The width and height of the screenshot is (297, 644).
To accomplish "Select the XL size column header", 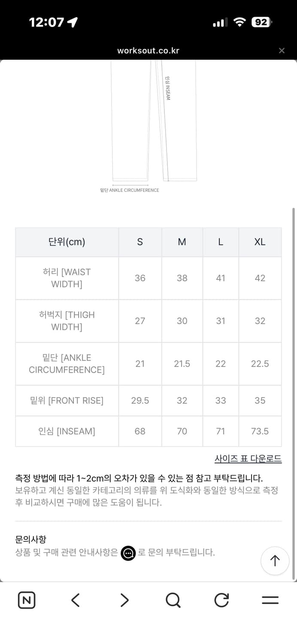I will tap(260, 242).
